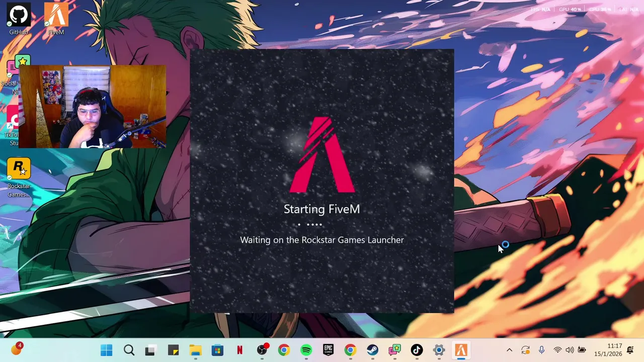Image resolution: width=644 pixels, height=362 pixels.
Task: Open the GitHub desktop shortcut
Action: click(x=19, y=20)
